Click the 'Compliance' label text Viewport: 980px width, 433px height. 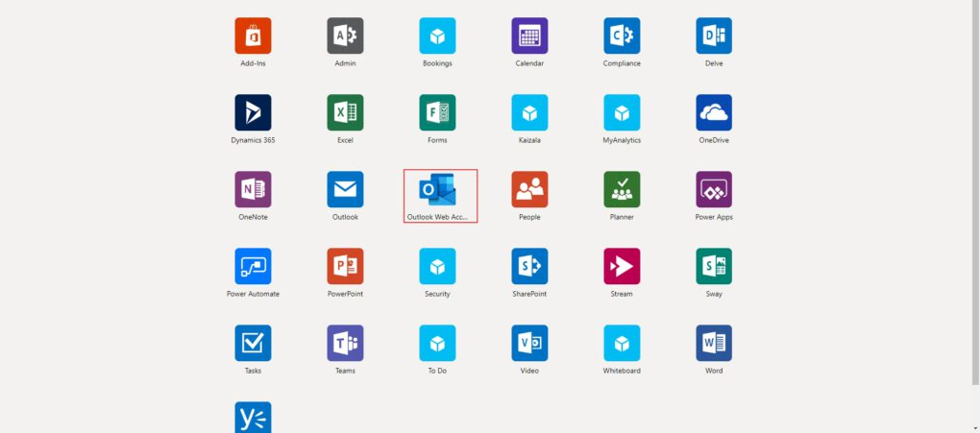(x=622, y=63)
